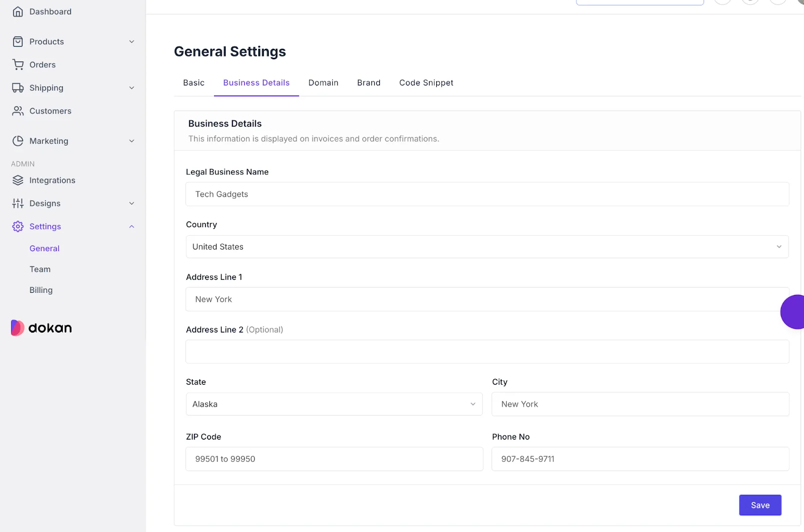Viewport: 804px width, 532px height.
Task: Click the Phone No field
Action: (x=640, y=459)
